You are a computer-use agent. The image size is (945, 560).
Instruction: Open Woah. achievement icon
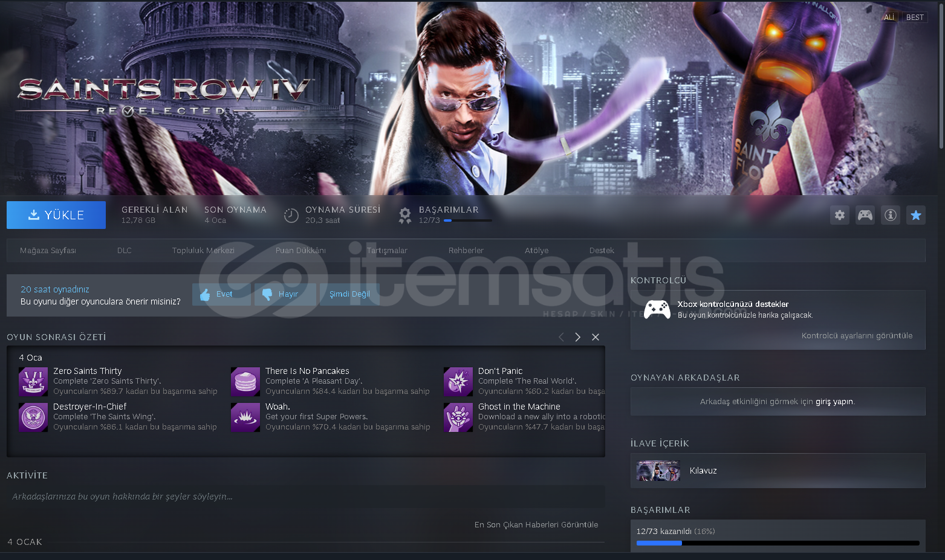click(x=245, y=417)
